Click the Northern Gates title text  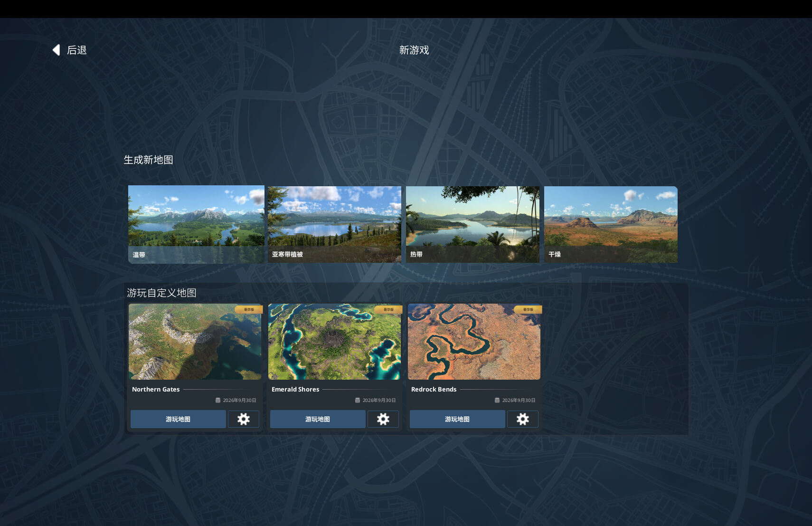pos(156,389)
